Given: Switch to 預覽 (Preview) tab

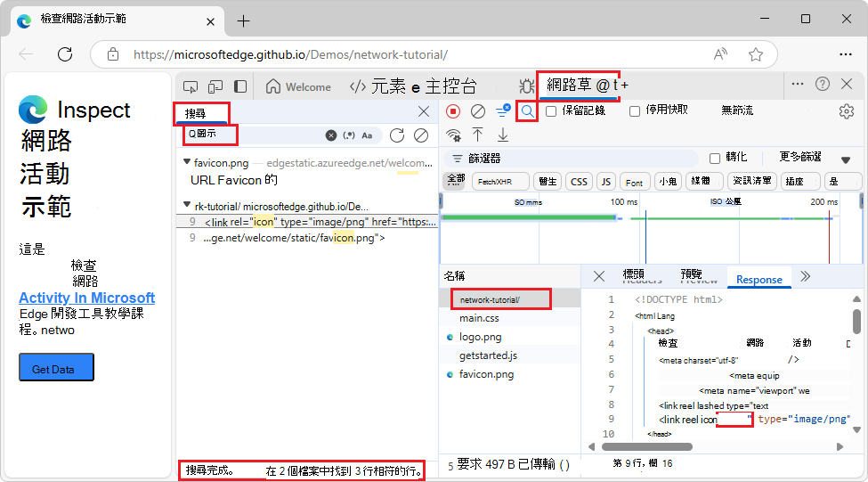Looking at the screenshot, I should coord(698,276).
